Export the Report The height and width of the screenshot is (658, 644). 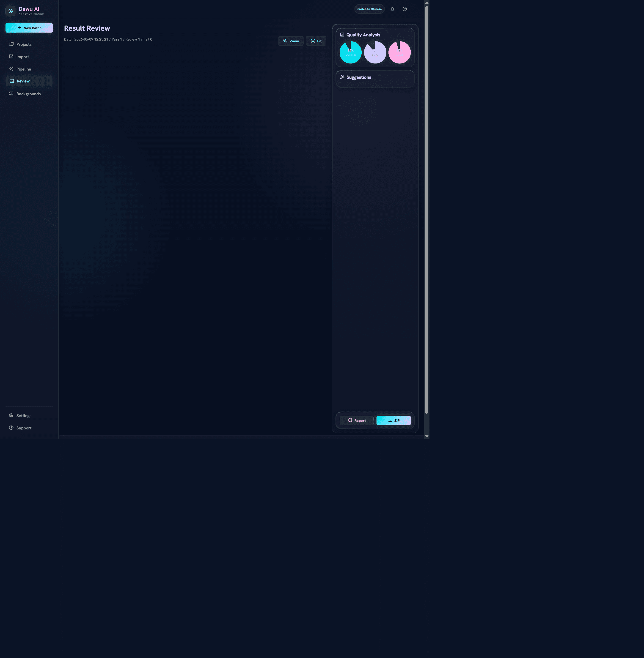[x=357, y=420]
